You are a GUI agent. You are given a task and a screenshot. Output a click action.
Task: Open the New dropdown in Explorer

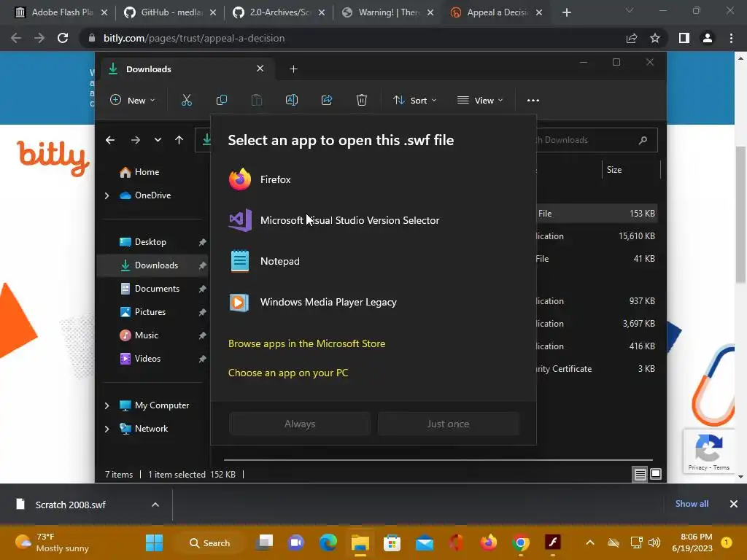click(133, 100)
